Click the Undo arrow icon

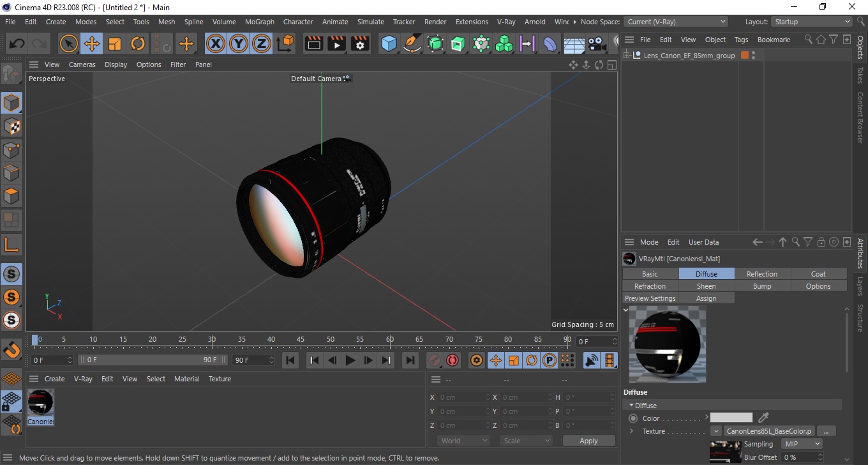[x=17, y=43]
